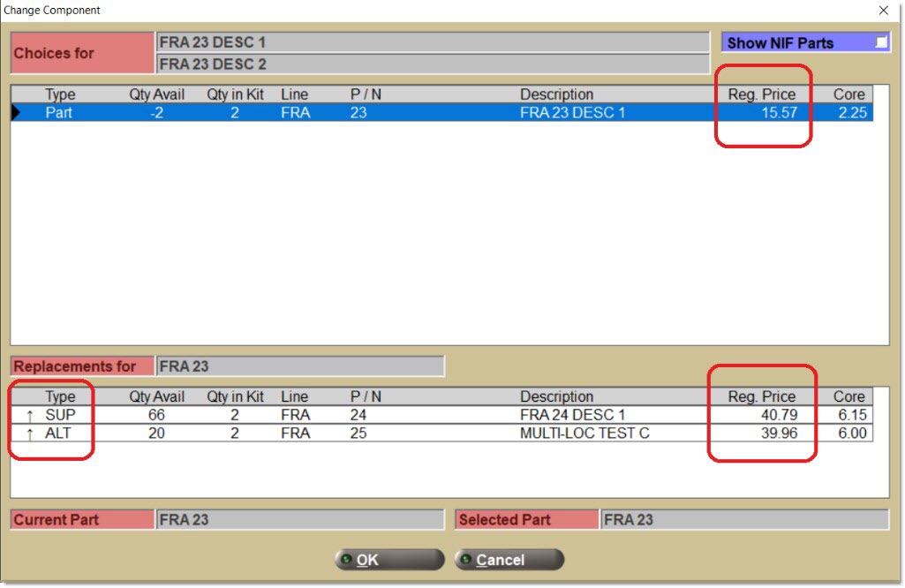
Task: Click the Core header in Choices table
Action: tap(848, 94)
